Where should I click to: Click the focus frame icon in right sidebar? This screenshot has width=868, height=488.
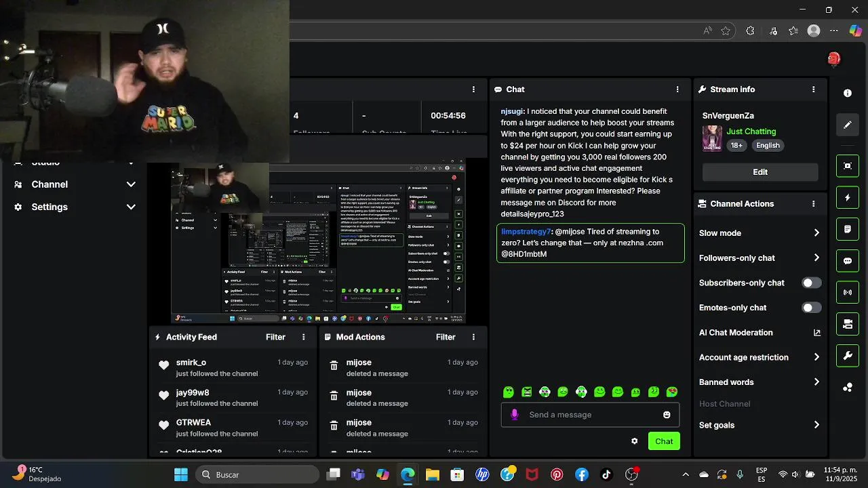coord(848,166)
